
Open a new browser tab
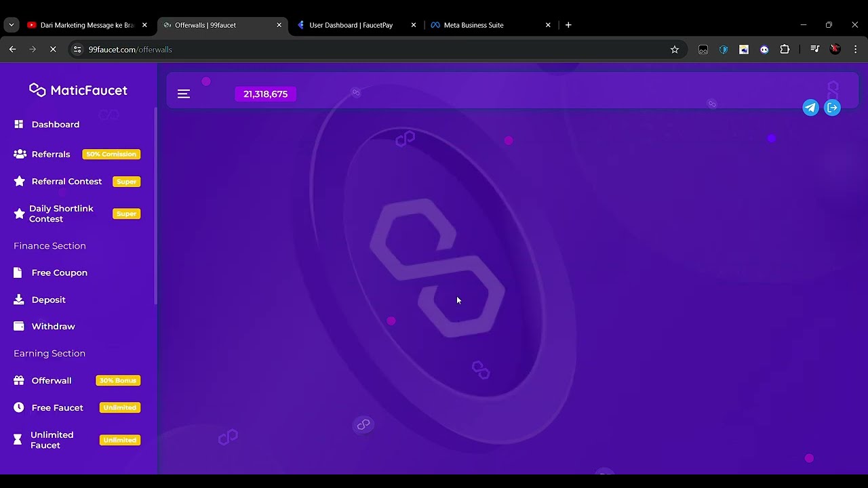(x=568, y=25)
